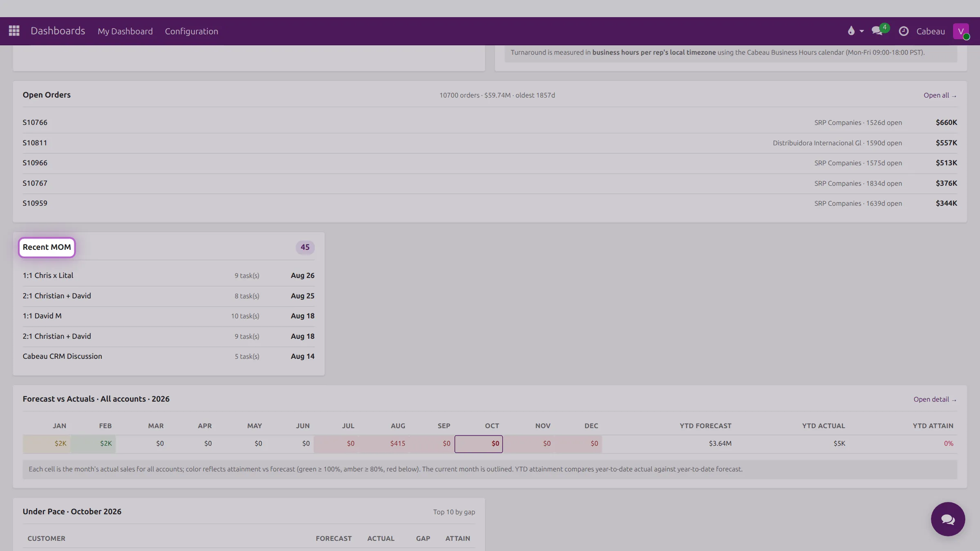Open the debug droplet icon menu
The image size is (980, 551).
tap(851, 31)
